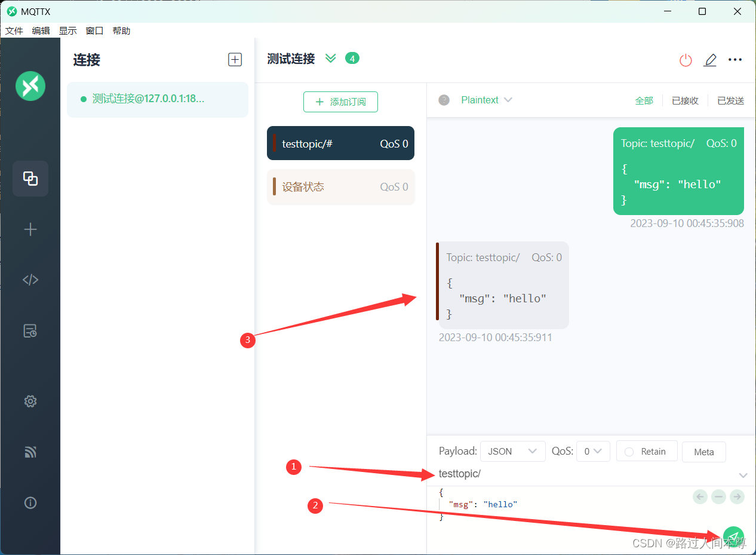Open the 编辑 menu

(x=41, y=30)
